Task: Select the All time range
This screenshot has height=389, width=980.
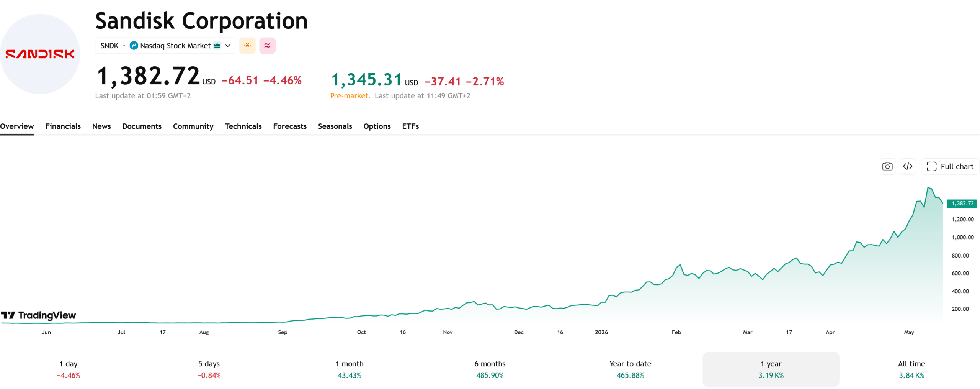Action: pyautogui.click(x=911, y=369)
